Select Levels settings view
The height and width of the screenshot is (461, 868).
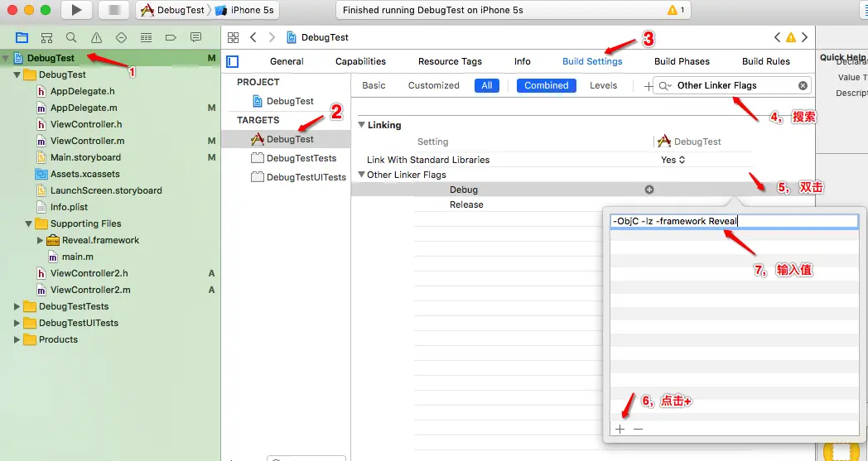tap(604, 85)
